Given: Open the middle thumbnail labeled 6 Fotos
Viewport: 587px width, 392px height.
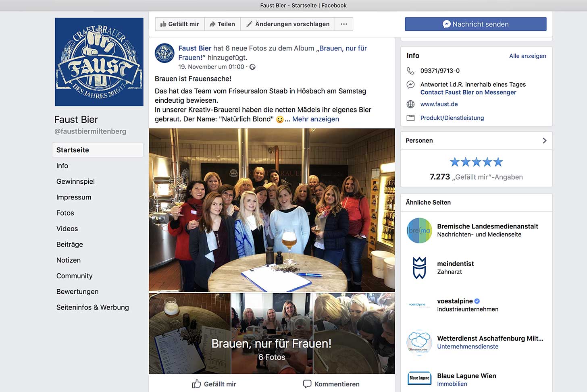Looking at the screenshot, I should 272,334.
